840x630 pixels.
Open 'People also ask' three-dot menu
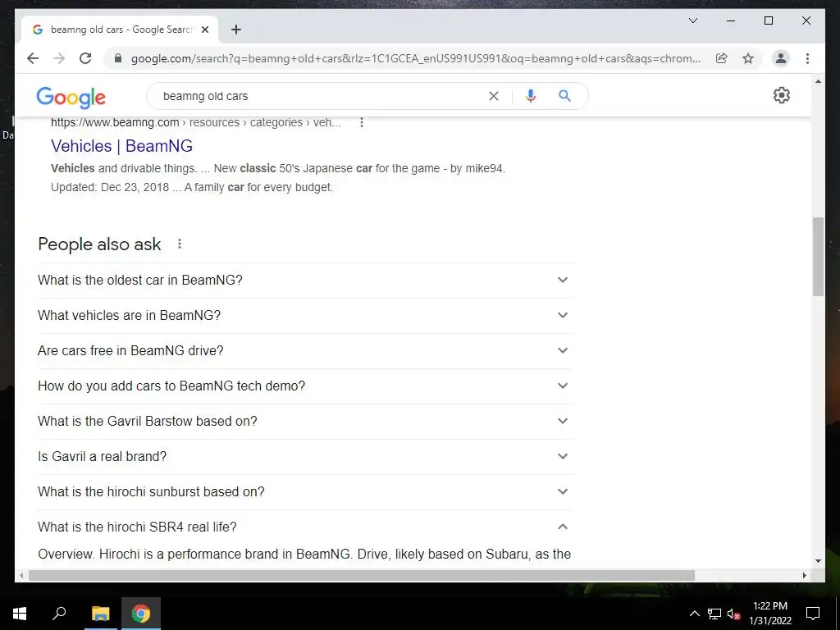click(180, 244)
